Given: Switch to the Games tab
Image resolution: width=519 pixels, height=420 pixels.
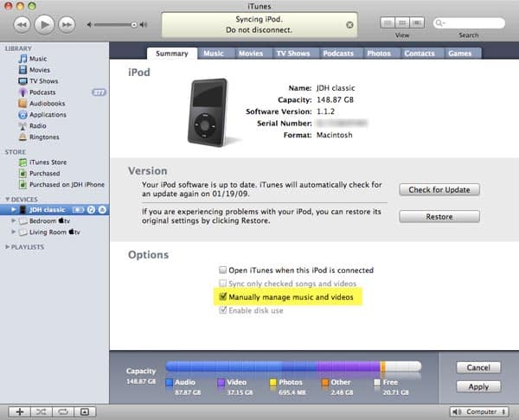Looking at the screenshot, I should coord(460,54).
